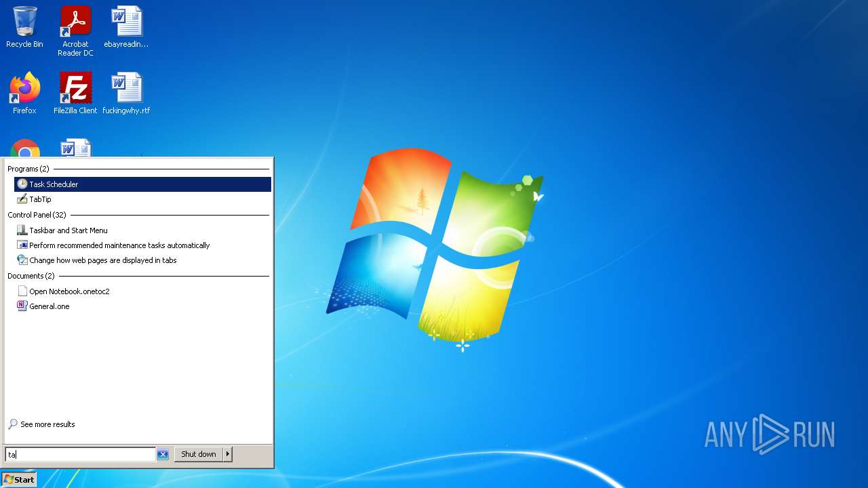The width and height of the screenshot is (868, 488).
Task: Click the web pages tabs setting icon
Action: [x=22, y=260]
